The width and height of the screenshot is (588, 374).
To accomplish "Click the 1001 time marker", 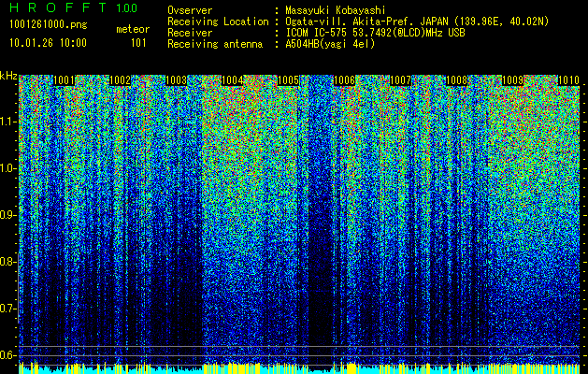I will 64,80.
